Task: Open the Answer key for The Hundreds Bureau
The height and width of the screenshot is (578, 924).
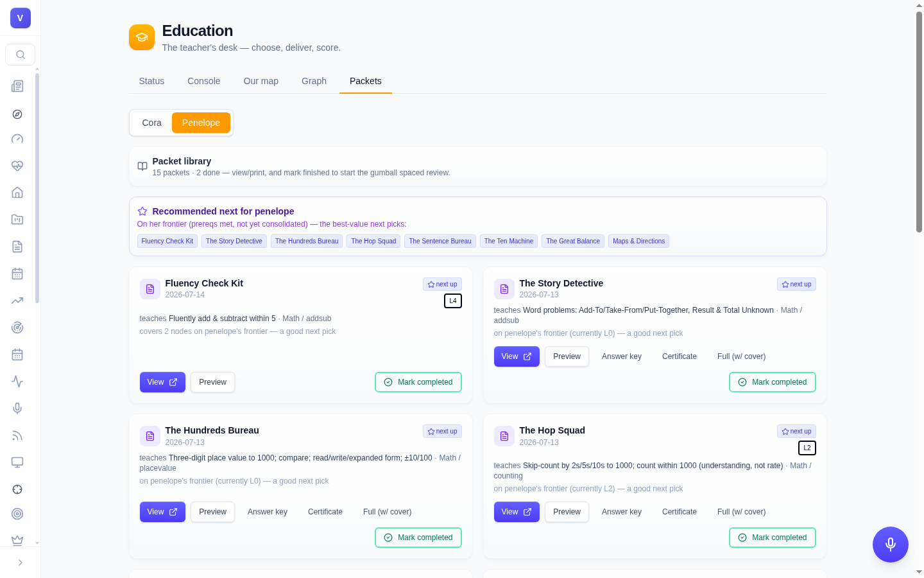Action: (x=268, y=512)
